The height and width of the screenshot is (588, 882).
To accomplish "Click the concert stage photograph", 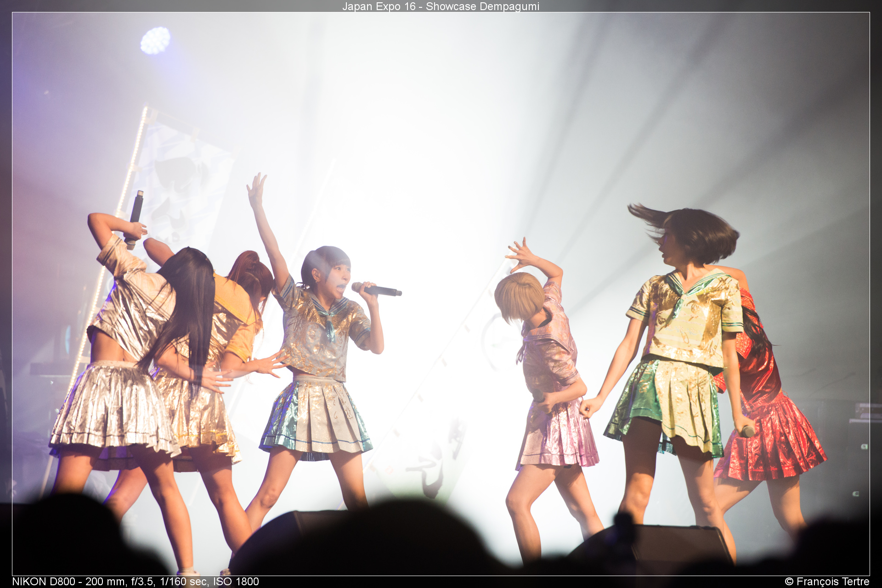I will tap(441, 294).
